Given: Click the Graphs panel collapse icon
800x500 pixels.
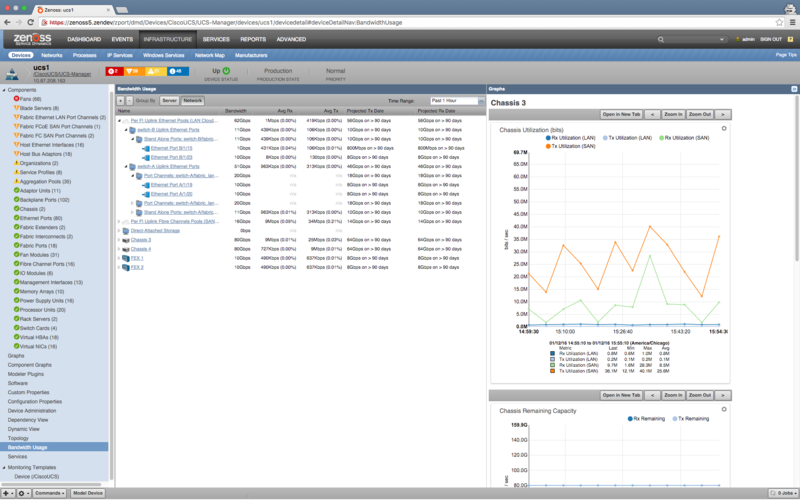Looking at the screenshot, I should 794,89.
